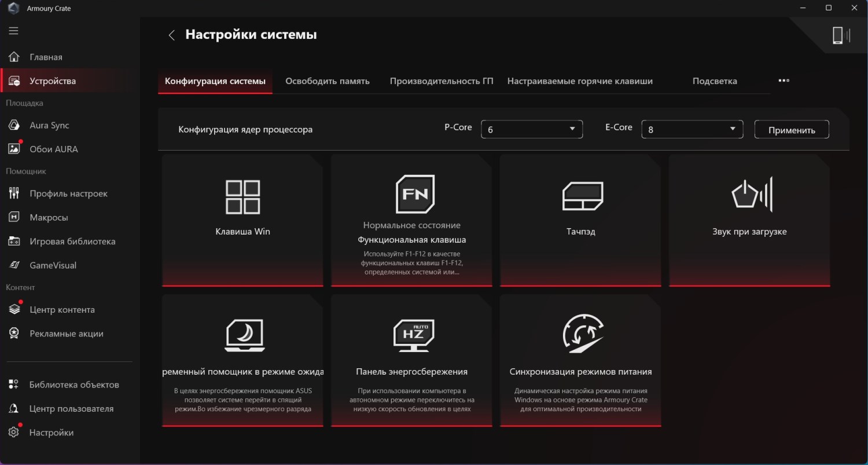Open Настройки in the sidebar
The width and height of the screenshot is (868, 465).
[52, 433]
